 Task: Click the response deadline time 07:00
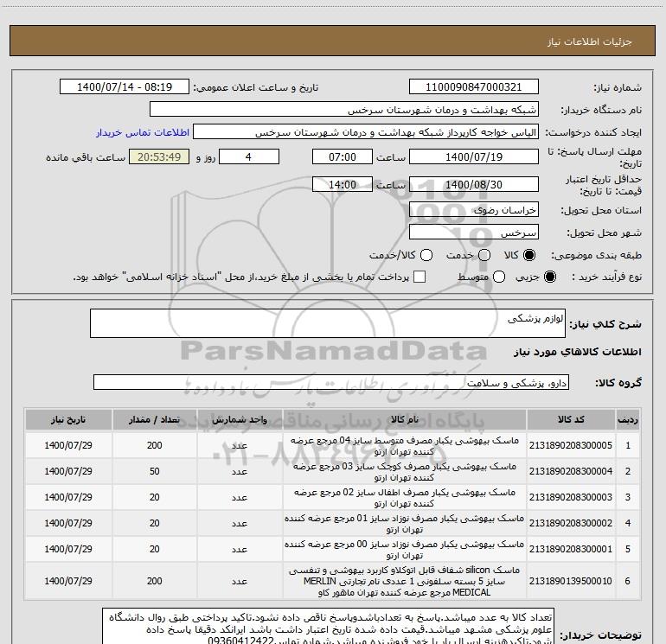pyautogui.click(x=343, y=156)
